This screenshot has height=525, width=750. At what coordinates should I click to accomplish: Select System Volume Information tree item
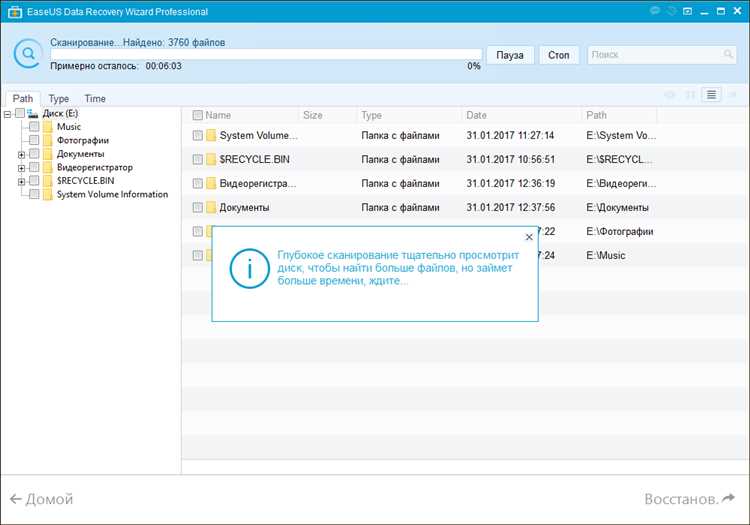[112, 194]
